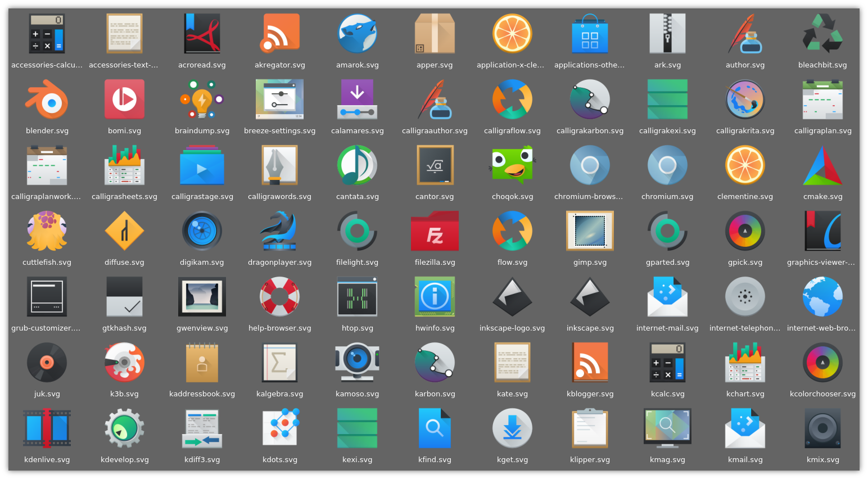
Task: Select the cmake.svg triangle icon
Action: tap(822, 165)
